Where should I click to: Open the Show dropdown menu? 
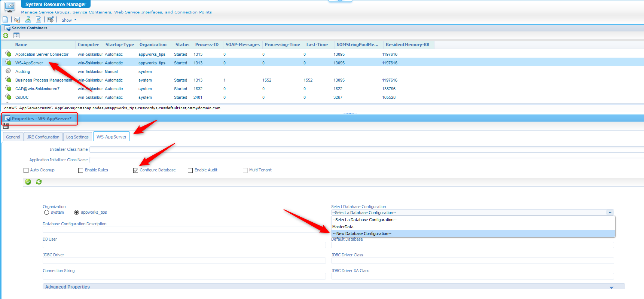pos(69,20)
